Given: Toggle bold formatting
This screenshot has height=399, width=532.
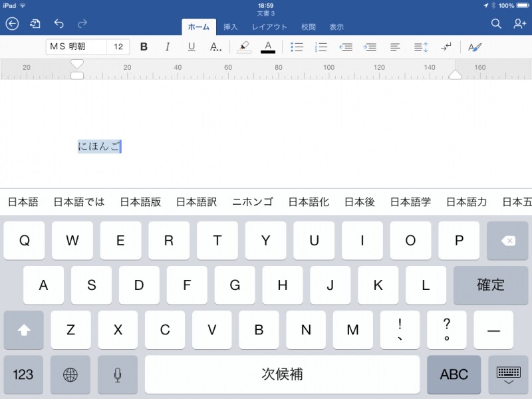Looking at the screenshot, I should click(x=144, y=47).
